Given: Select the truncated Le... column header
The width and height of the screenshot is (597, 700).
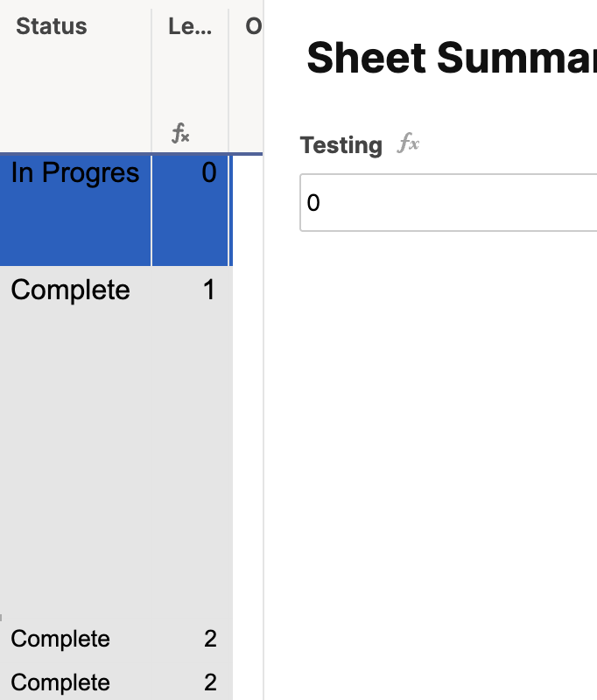Looking at the screenshot, I should [x=190, y=76].
